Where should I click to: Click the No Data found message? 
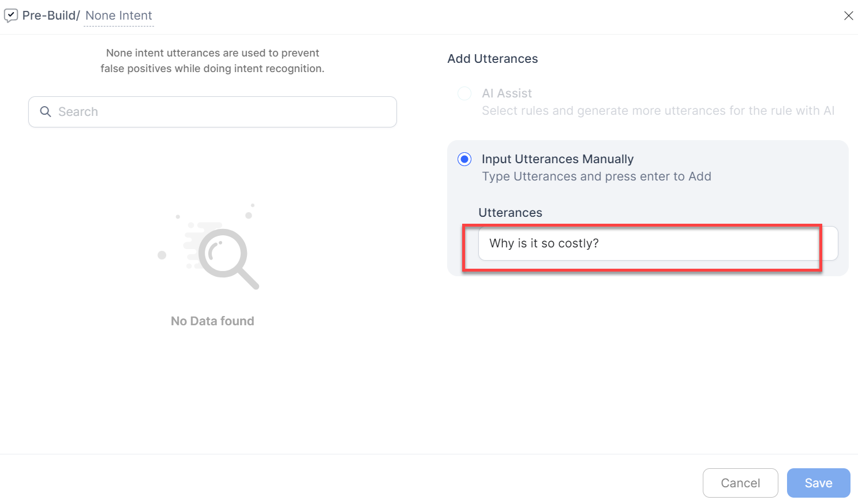tap(212, 321)
